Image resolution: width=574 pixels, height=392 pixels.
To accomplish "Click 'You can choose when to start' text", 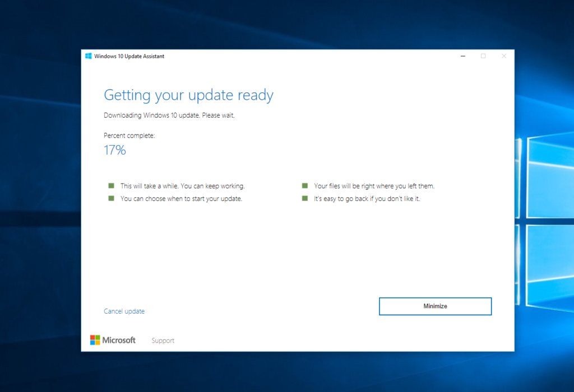I will click(x=181, y=199).
